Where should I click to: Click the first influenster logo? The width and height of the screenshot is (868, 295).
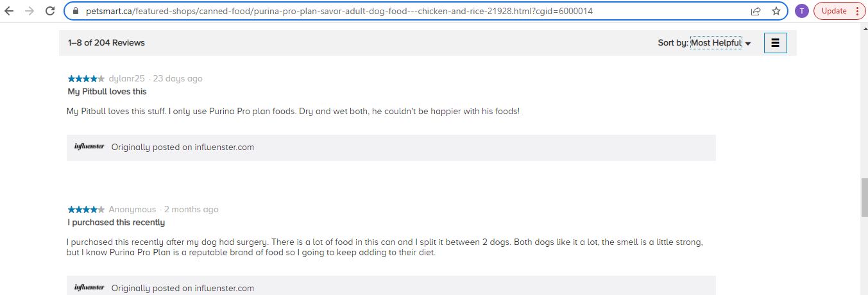89,147
